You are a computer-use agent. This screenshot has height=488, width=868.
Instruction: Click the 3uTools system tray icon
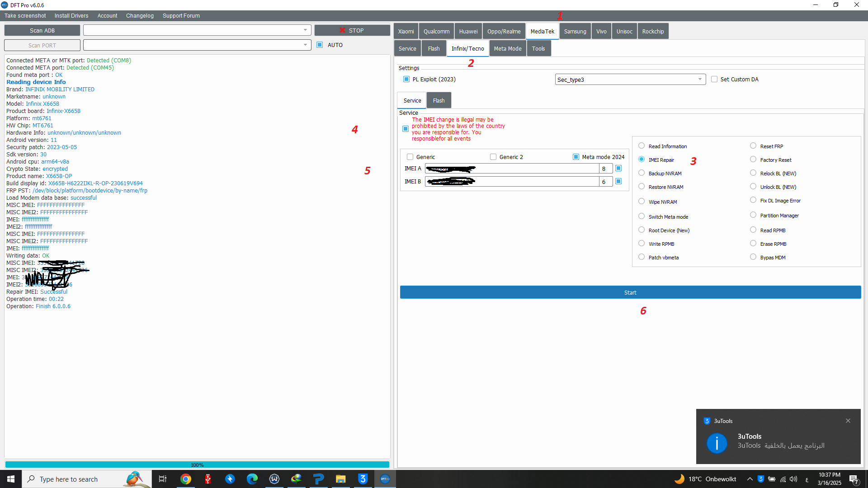coord(761,479)
